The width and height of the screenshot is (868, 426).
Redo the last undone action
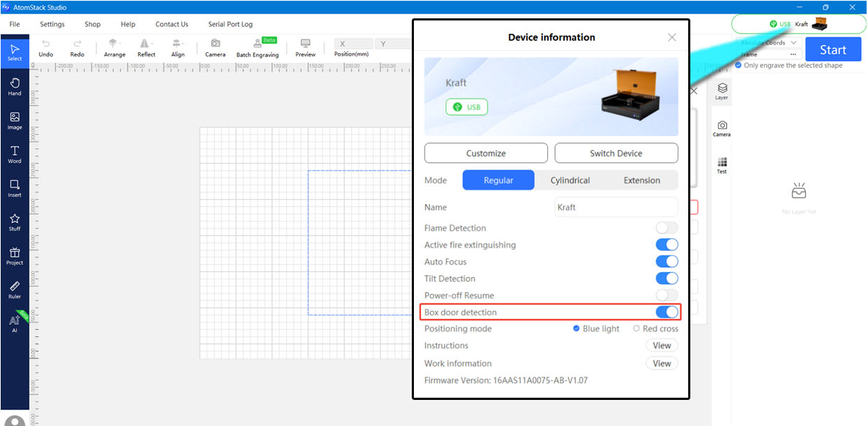tap(78, 48)
